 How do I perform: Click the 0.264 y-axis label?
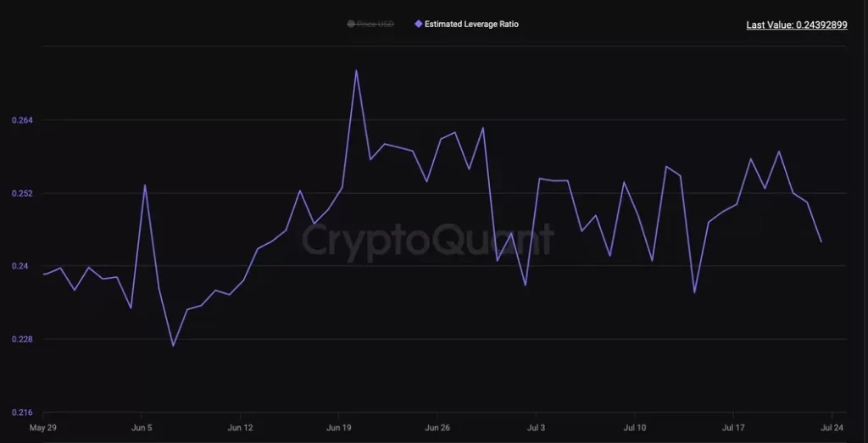[x=21, y=120]
